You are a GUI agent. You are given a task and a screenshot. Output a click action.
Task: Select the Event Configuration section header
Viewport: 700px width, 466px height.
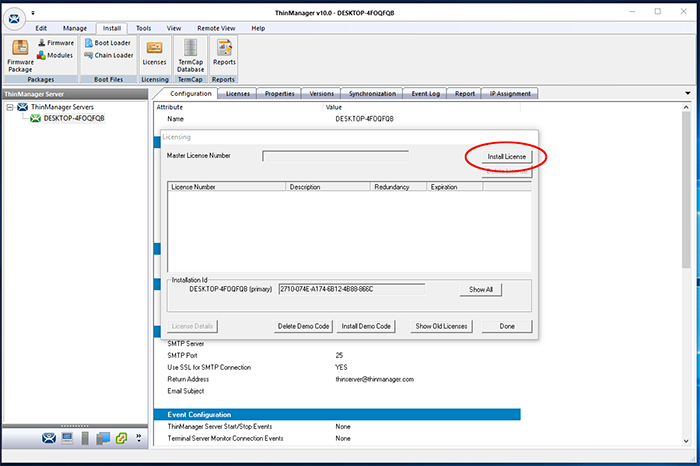tap(338, 415)
